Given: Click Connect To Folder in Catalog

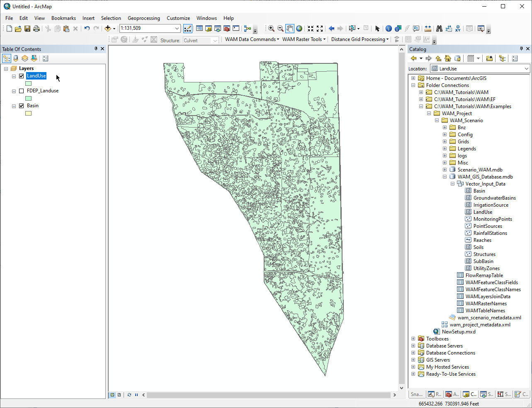Looking at the screenshot, I should (489, 58).
